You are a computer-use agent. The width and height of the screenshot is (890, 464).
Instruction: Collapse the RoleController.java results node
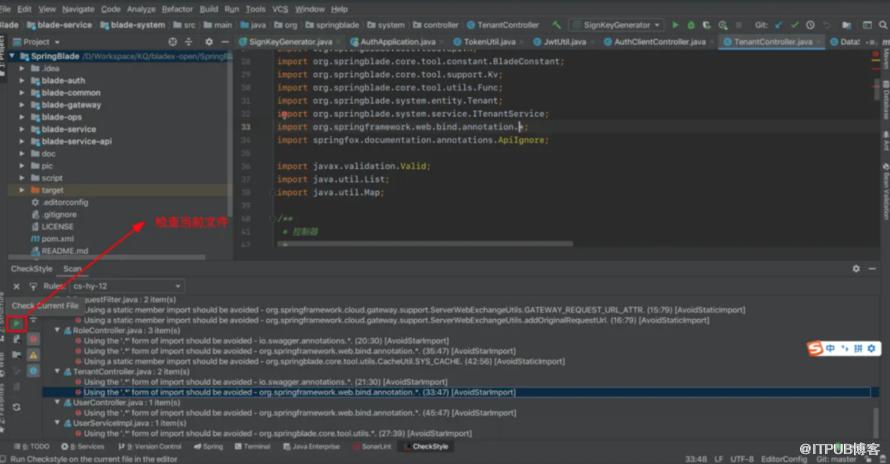(x=59, y=330)
